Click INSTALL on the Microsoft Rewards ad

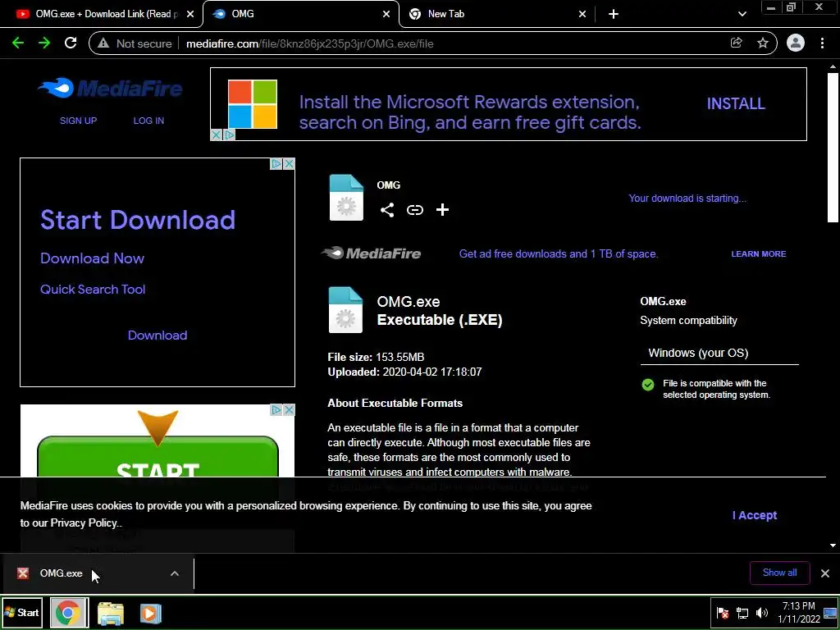(736, 104)
